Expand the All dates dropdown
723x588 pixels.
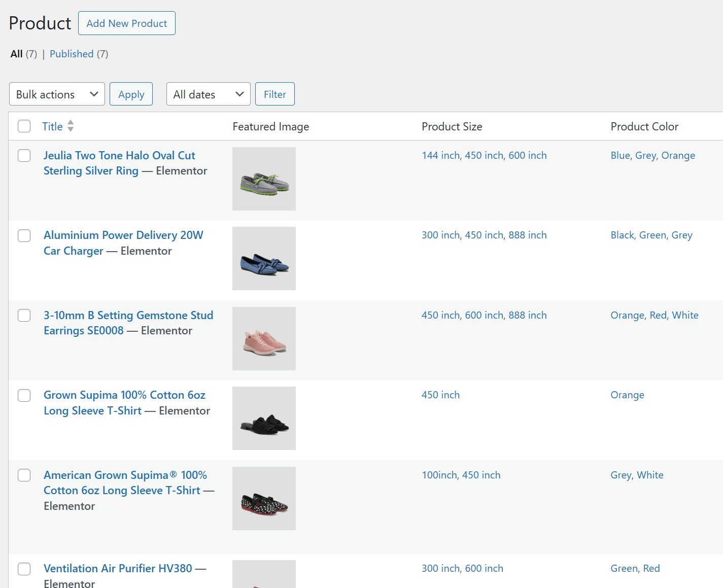coord(208,94)
